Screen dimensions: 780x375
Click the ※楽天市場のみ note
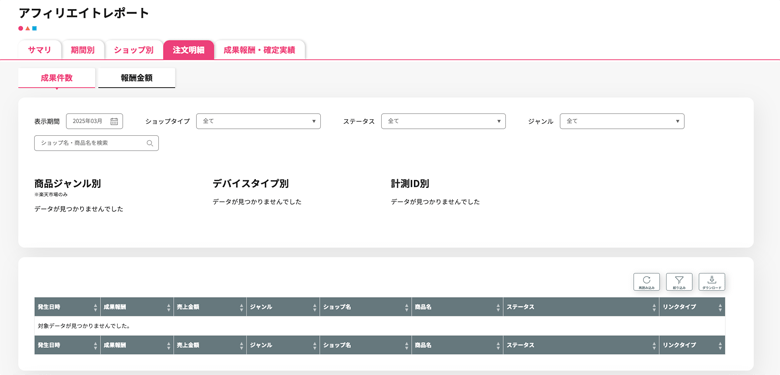[x=51, y=194]
